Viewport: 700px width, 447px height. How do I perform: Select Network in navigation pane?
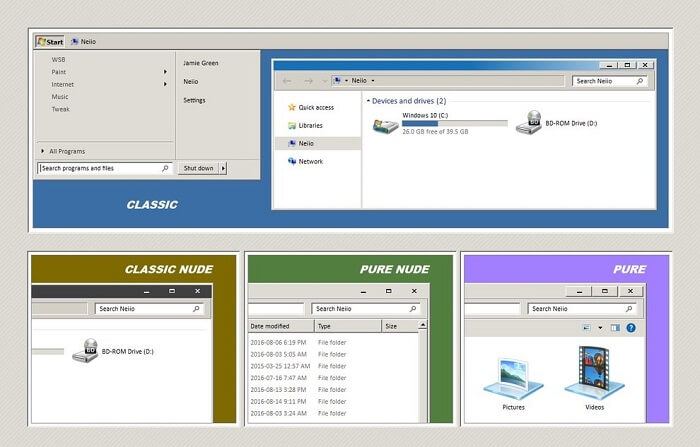pyautogui.click(x=311, y=162)
